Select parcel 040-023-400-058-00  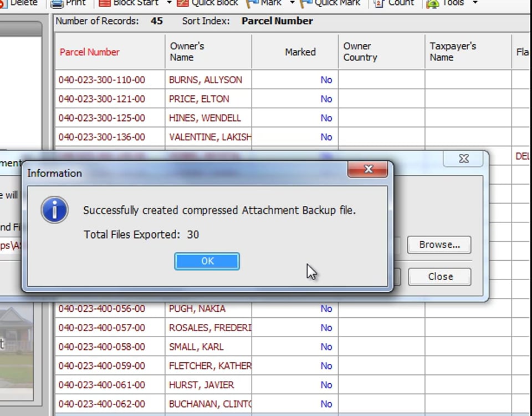click(x=102, y=347)
